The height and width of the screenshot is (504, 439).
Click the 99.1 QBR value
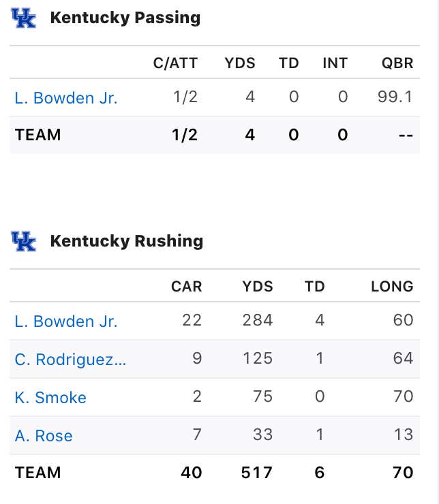pyautogui.click(x=395, y=97)
